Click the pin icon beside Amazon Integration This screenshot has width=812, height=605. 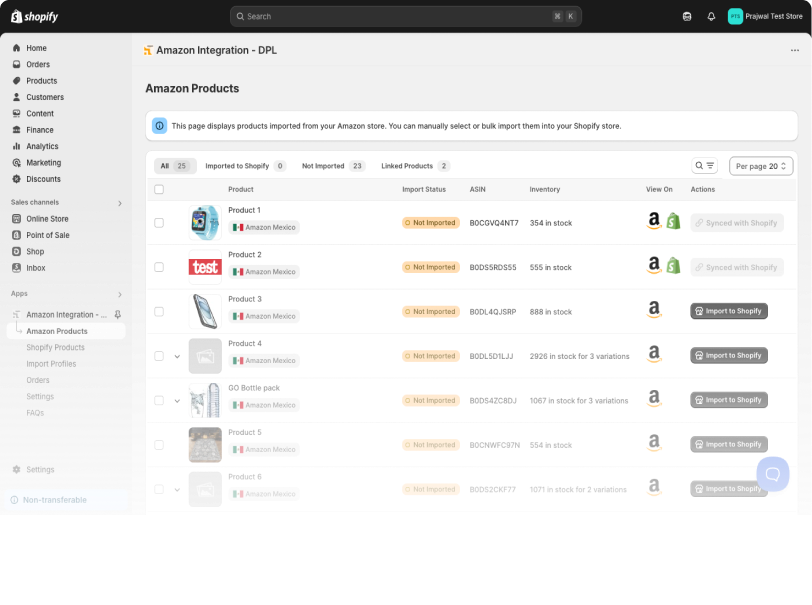point(118,315)
